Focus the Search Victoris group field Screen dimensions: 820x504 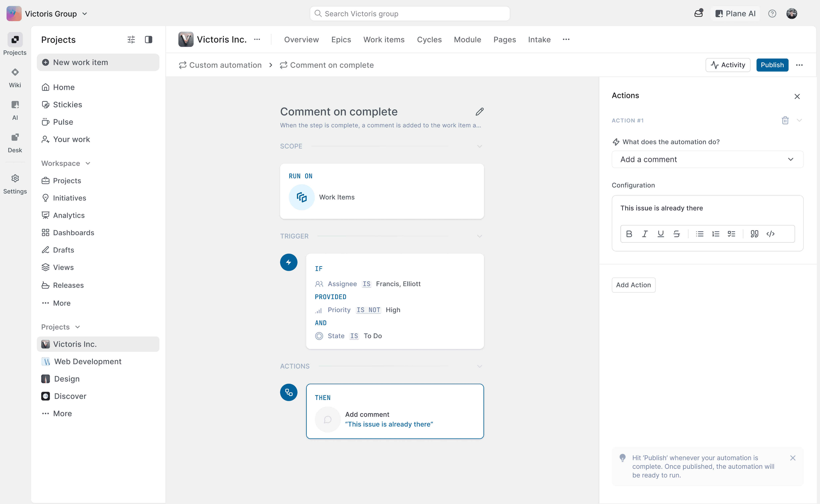tap(410, 14)
